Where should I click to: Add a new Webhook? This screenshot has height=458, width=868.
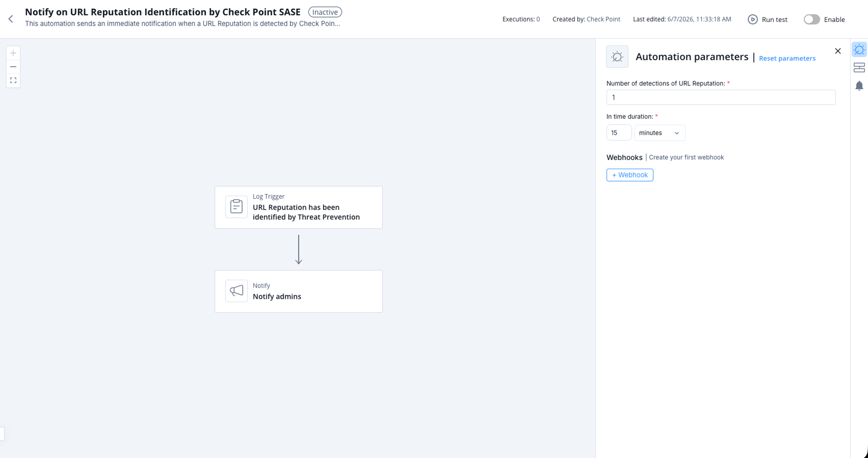630,175
